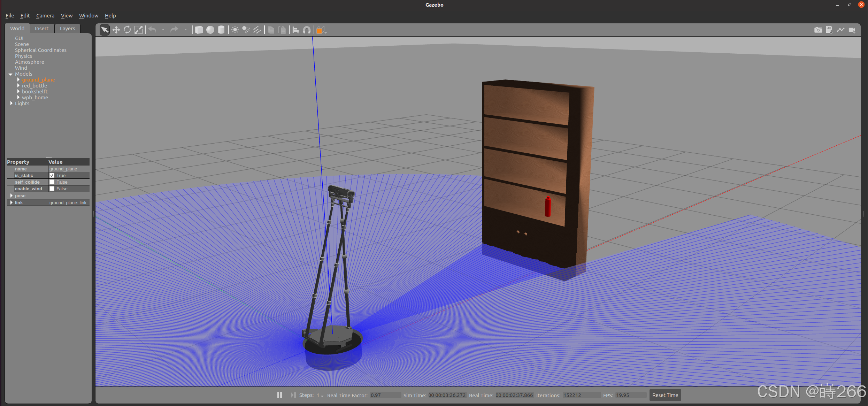Select wpb_home in the model tree
Viewport: 868px width, 406px height.
[x=35, y=98]
